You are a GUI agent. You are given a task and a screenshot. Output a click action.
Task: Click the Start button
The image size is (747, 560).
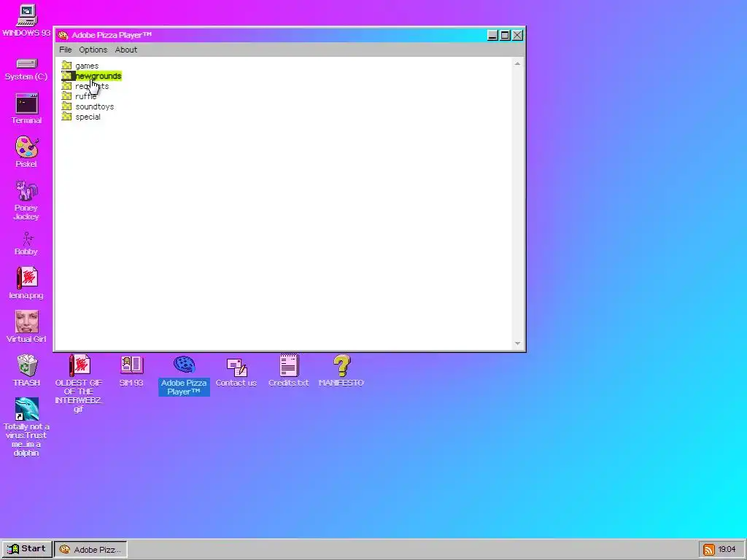pos(27,549)
